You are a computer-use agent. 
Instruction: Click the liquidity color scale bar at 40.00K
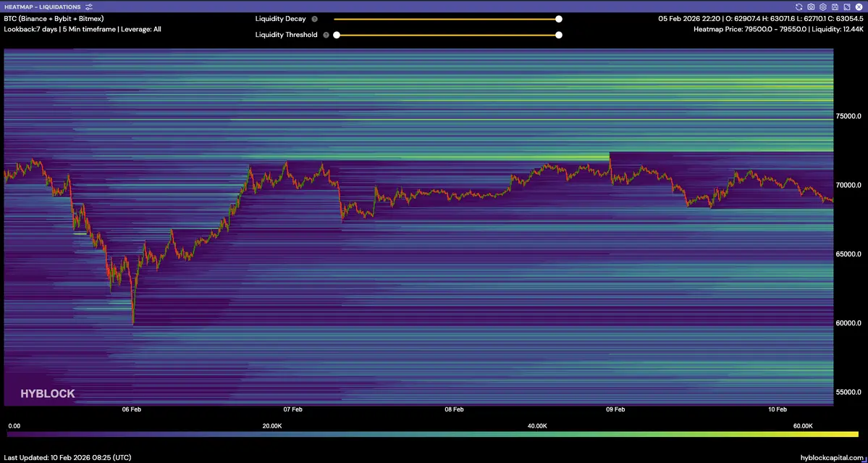[536, 433]
